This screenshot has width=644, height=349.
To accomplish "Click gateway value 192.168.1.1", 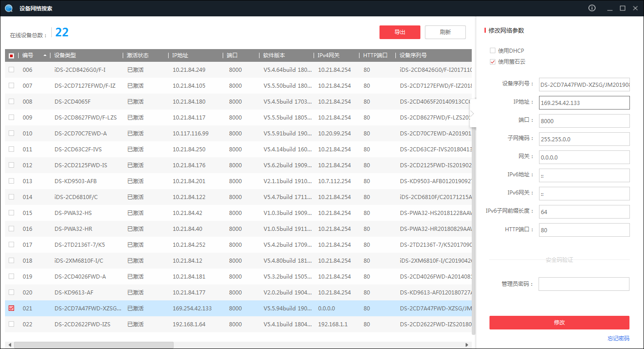I will (333, 324).
